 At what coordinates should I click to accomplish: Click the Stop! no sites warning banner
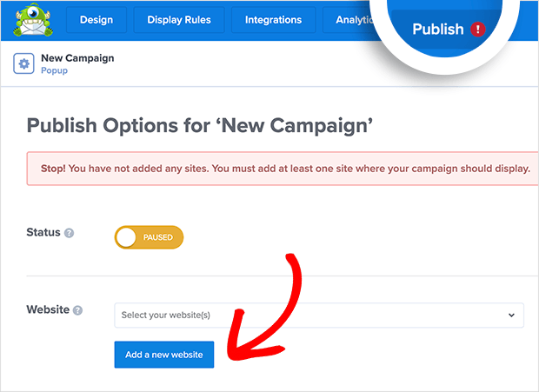click(x=283, y=169)
